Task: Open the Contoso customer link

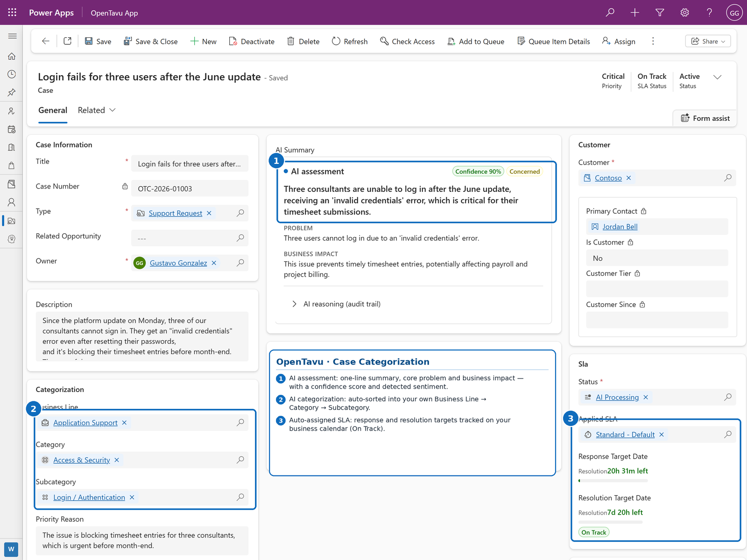Action: point(608,178)
